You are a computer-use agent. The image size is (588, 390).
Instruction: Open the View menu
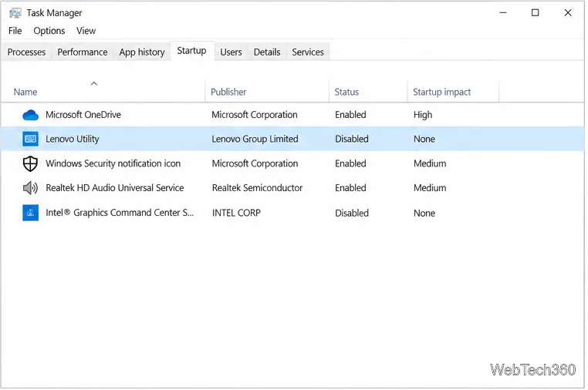pos(86,31)
